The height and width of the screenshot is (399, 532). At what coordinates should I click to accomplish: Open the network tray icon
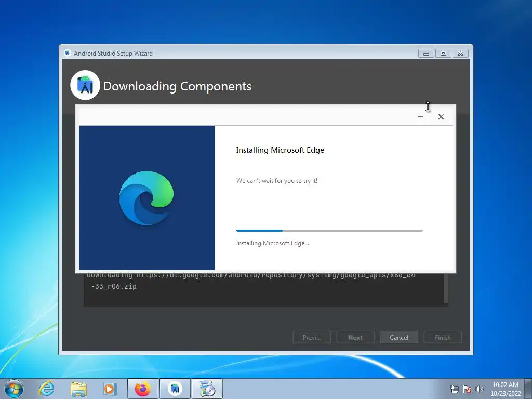coord(454,389)
